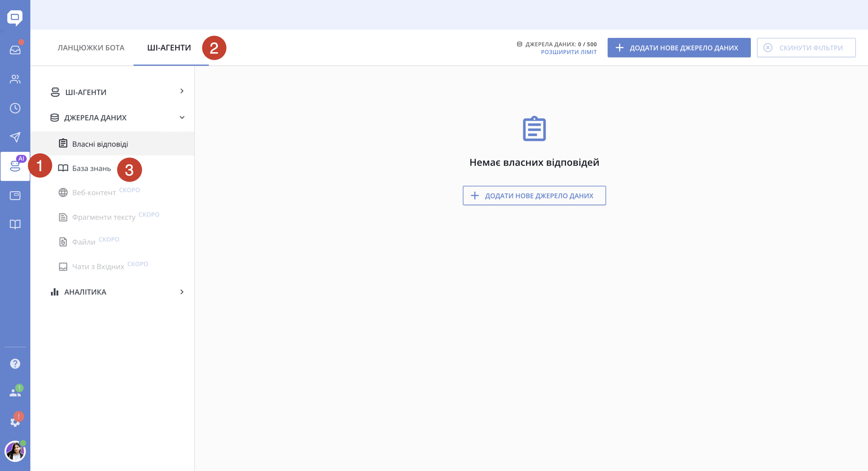Select the АНАЛІТИКА section label
Screen dimensions: 868x471
[85, 292]
